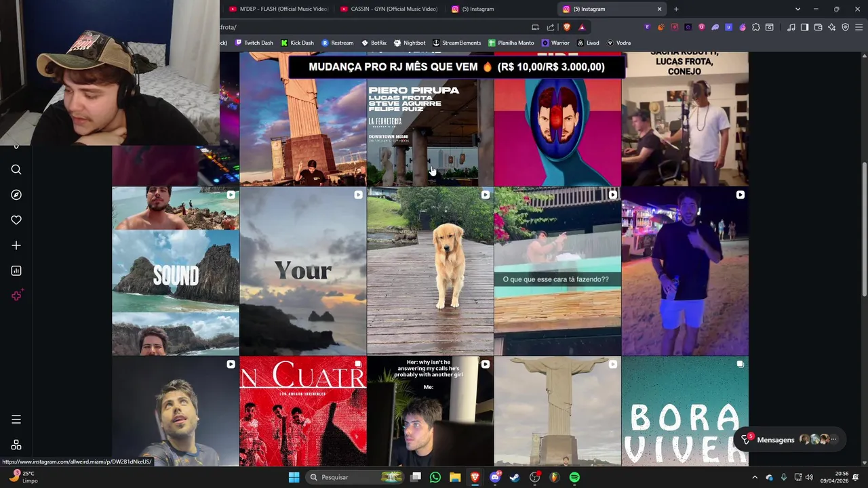Click the address bar URL field
The image size is (868, 488).
tap(373, 27)
